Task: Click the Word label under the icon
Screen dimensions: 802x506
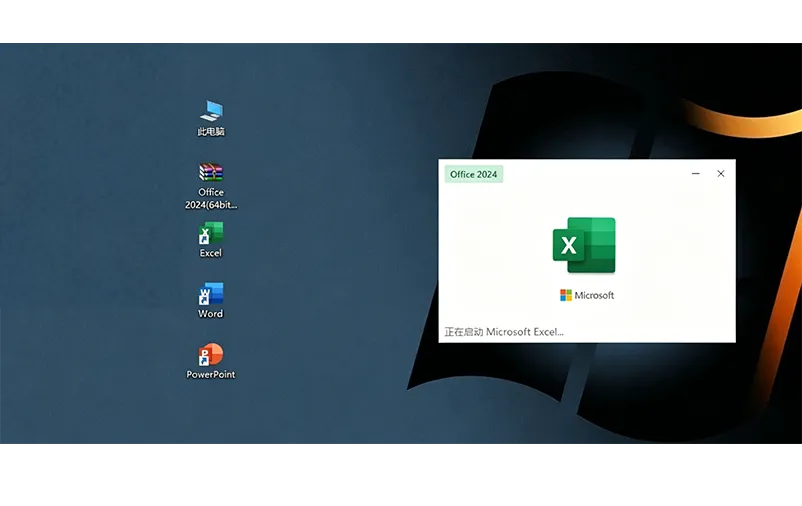Action: [x=211, y=314]
